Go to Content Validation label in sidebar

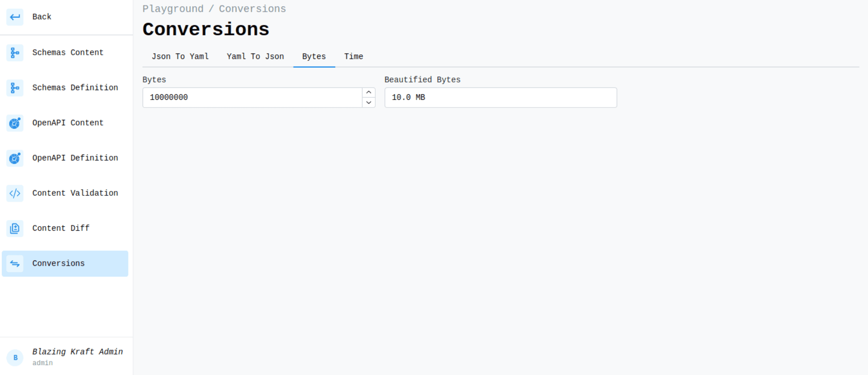pyautogui.click(x=75, y=193)
